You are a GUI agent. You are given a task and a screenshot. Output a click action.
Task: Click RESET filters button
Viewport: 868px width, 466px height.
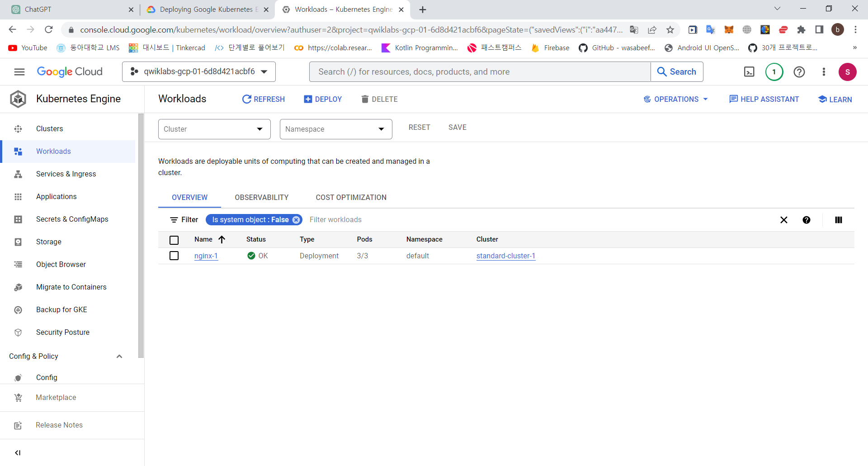click(x=420, y=128)
